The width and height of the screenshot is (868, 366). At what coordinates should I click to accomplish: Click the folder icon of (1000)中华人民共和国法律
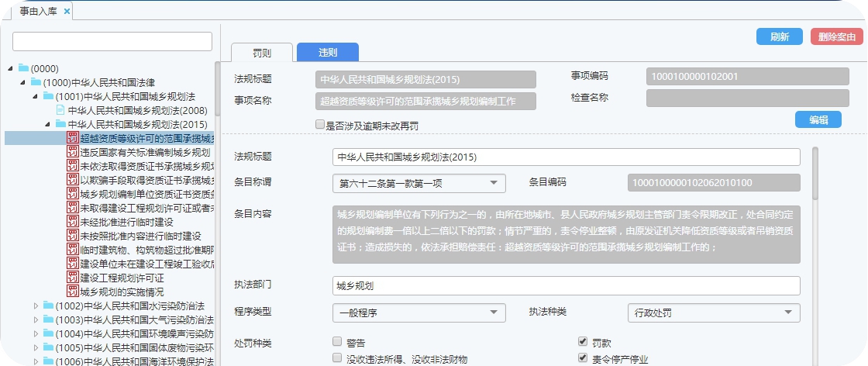(36, 82)
